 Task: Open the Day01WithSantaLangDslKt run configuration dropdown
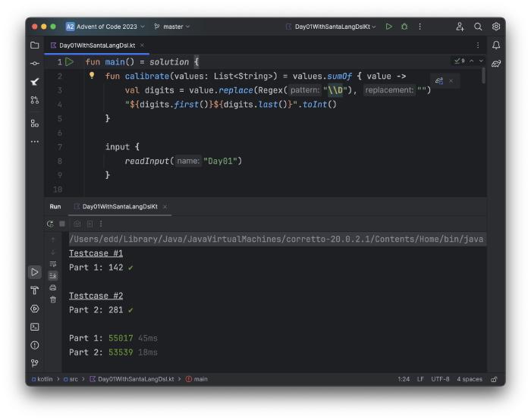click(x=331, y=27)
